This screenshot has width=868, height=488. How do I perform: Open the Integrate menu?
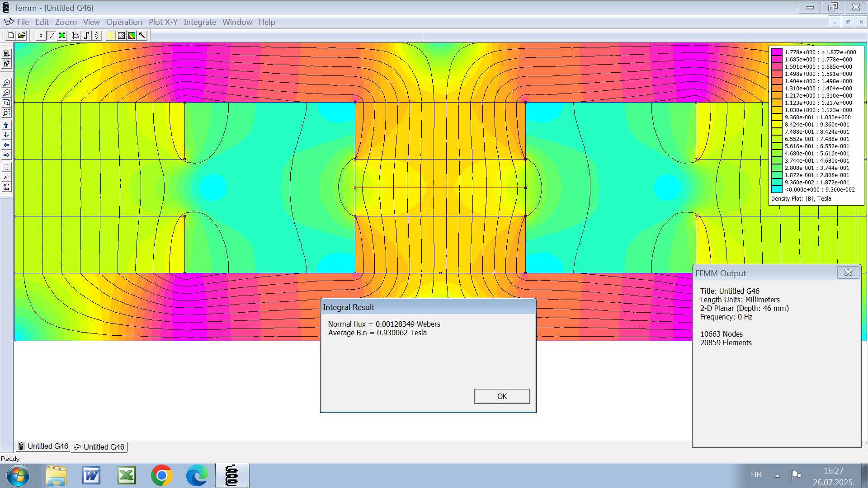click(199, 22)
